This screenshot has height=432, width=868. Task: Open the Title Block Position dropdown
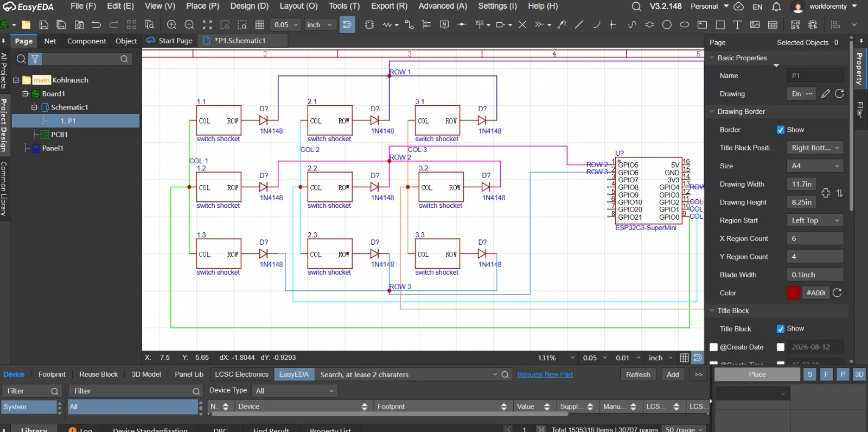[815, 148]
